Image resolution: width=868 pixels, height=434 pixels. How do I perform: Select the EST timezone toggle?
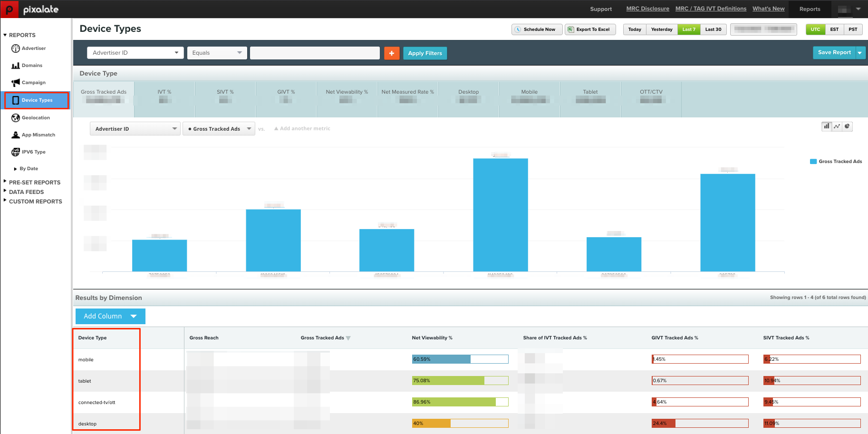[834, 29]
